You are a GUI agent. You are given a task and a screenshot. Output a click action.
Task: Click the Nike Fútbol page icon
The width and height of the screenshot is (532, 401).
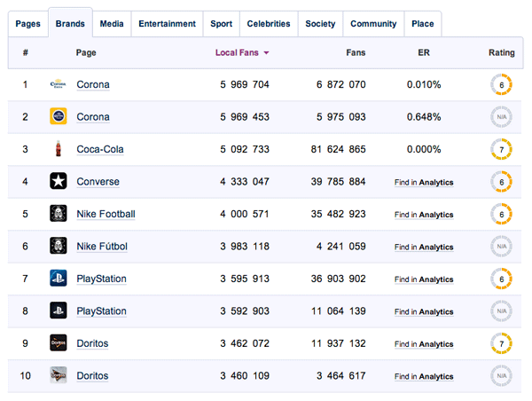coord(58,246)
